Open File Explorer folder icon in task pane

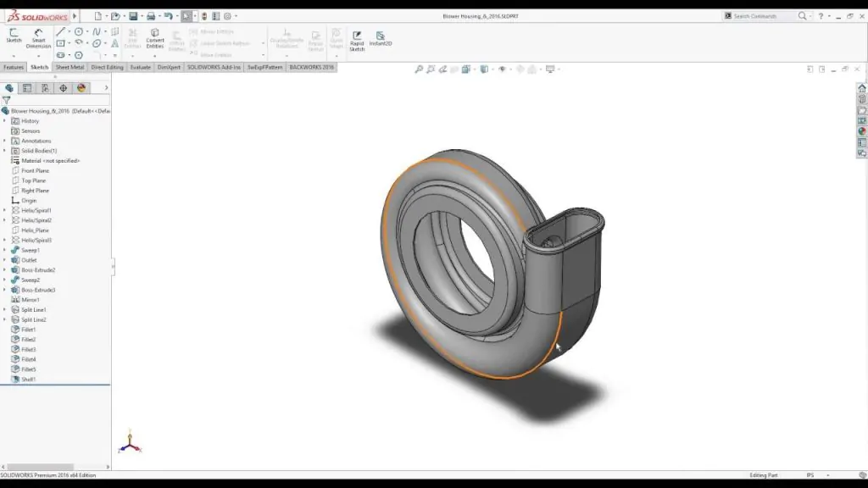click(x=862, y=110)
